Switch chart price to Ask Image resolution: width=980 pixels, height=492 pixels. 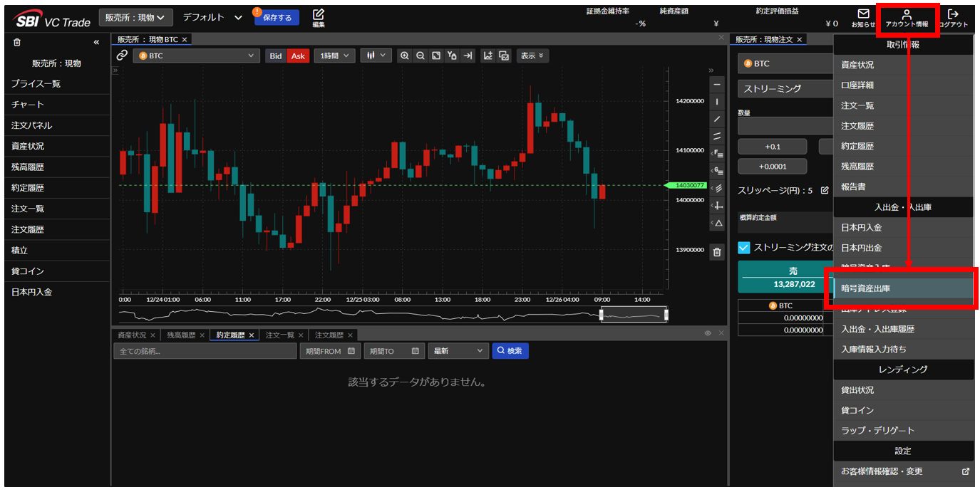coord(298,56)
